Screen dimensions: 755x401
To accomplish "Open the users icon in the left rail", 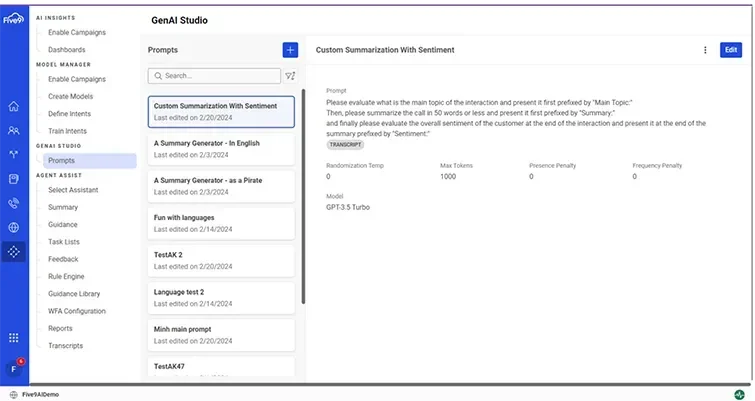I will pos(13,130).
